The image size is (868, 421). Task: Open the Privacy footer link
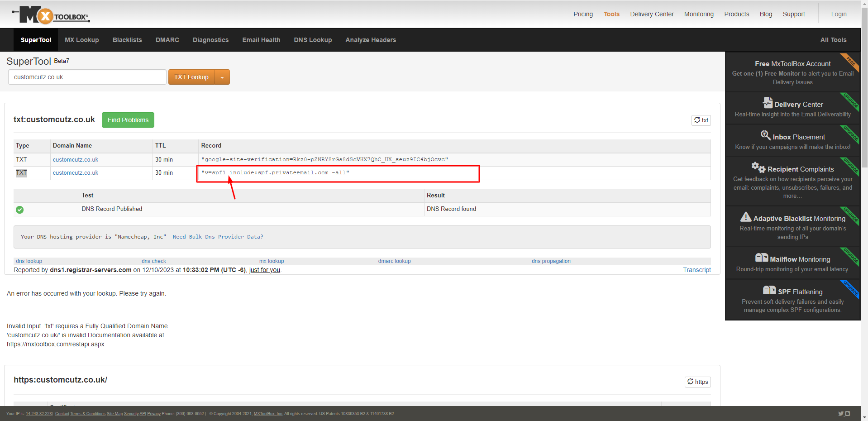point(154,414)
